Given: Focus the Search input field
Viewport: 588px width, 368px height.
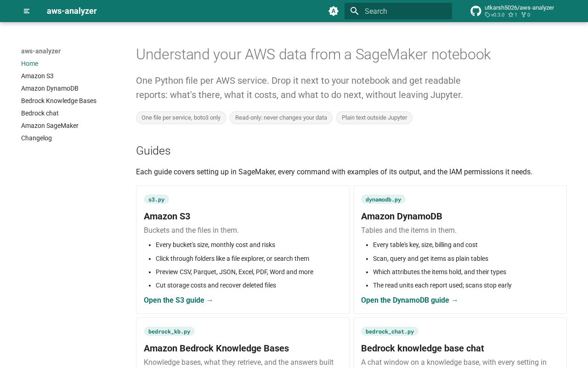Looking at the screenshot, I should click(x=398, y=11).
